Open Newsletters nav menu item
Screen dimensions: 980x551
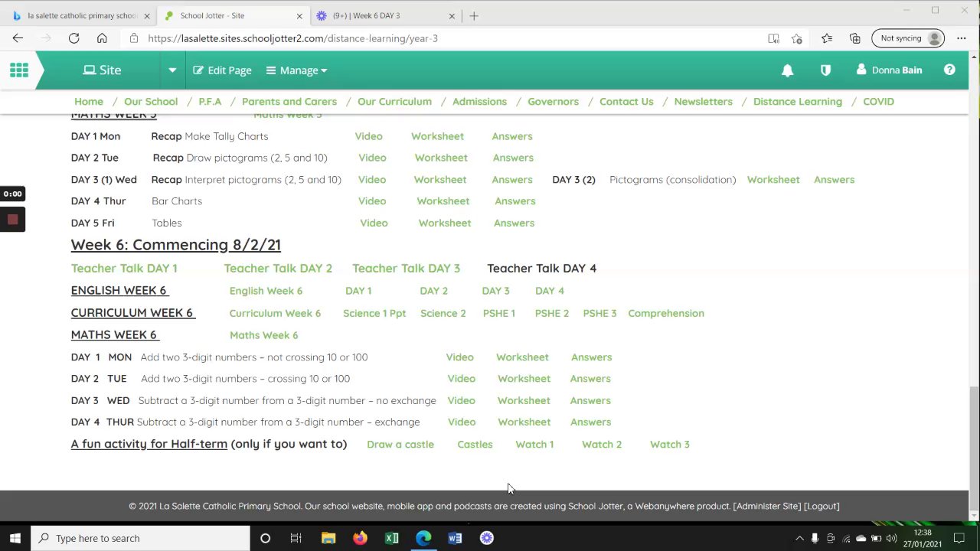click(x=703, y=102)
